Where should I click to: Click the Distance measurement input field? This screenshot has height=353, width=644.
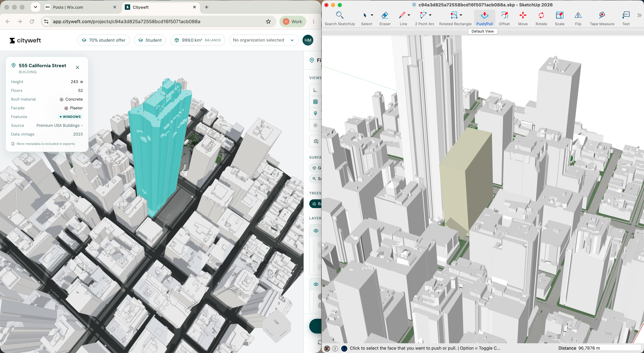(x=609, y=348)
